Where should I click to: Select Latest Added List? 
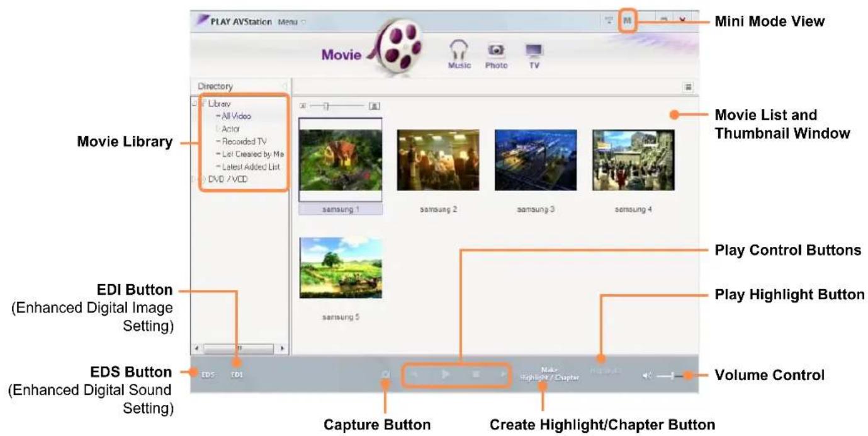(250, 166)
